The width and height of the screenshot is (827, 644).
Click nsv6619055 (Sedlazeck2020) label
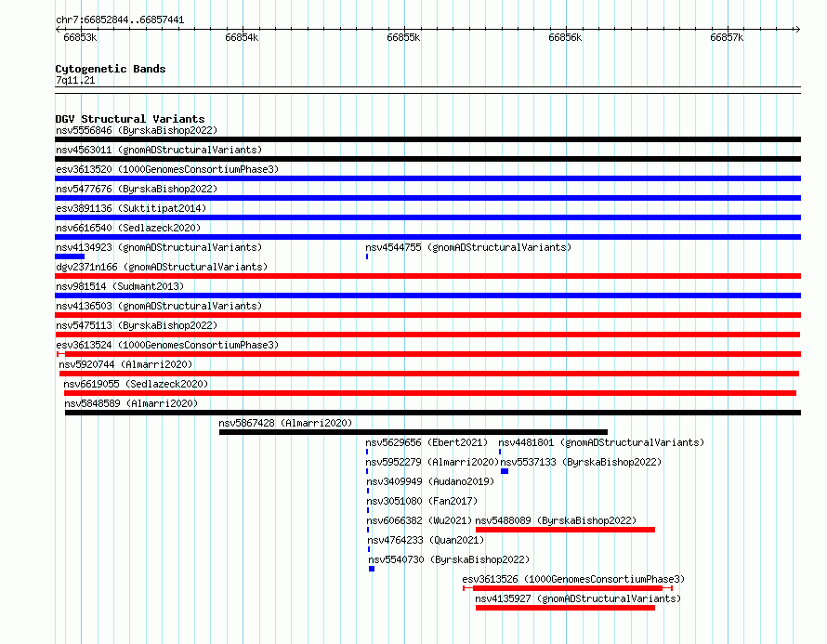click(x=136, y=384)
